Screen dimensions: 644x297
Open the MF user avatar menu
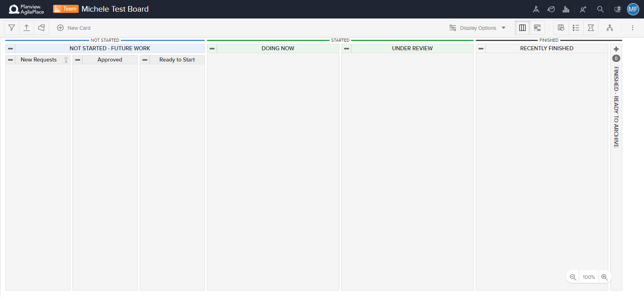tap(633, 9)
